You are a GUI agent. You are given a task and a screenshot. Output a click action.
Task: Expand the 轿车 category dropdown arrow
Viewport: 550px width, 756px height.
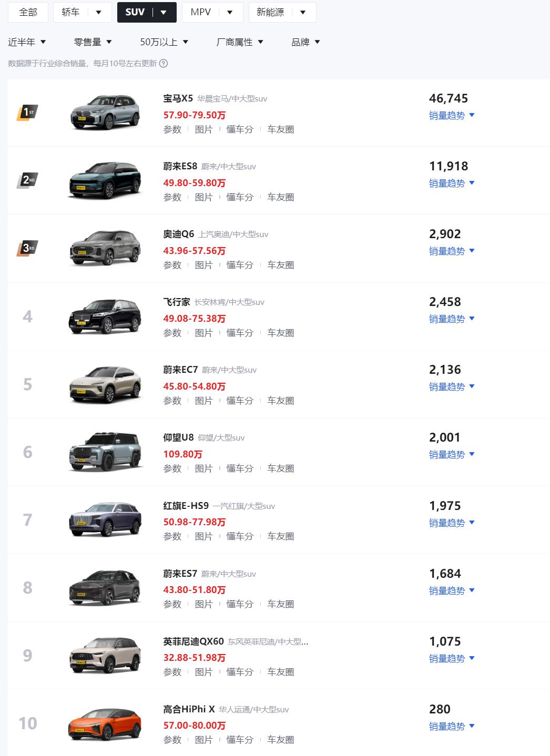click(x=98, y=12)
